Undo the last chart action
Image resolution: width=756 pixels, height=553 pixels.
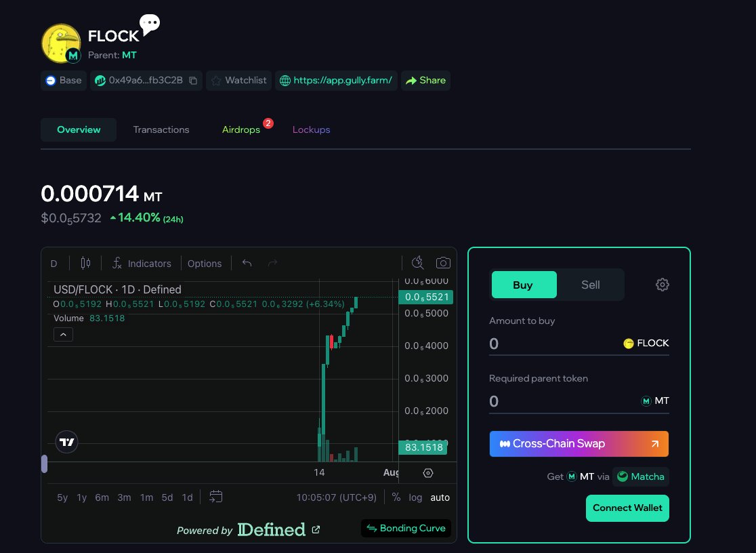click(x=247, y=263)
